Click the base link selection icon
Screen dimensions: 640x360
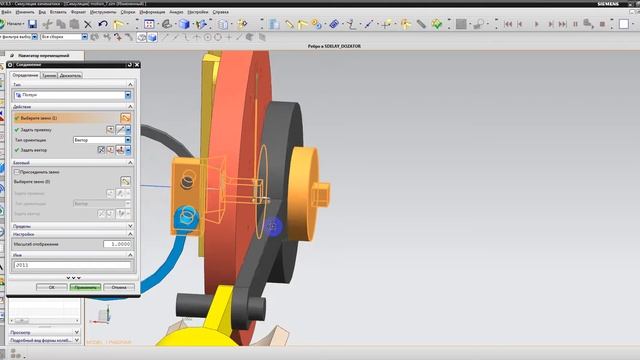pos(125,181)
